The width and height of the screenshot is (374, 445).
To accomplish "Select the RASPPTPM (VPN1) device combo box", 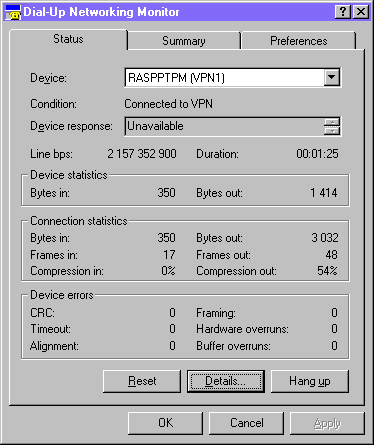I will tap(233, 78).
